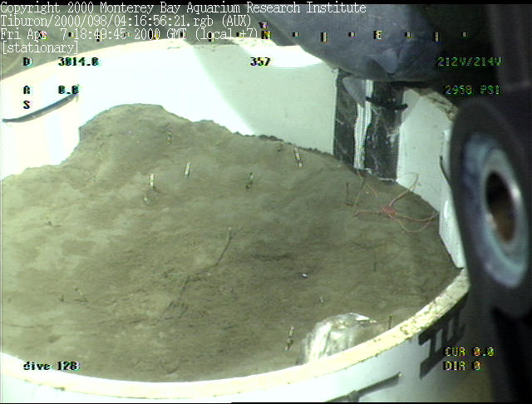Screen dimensions: 532x404
Task: Click the 'DIR 0' direction reading
Action: tap(463, 366)
